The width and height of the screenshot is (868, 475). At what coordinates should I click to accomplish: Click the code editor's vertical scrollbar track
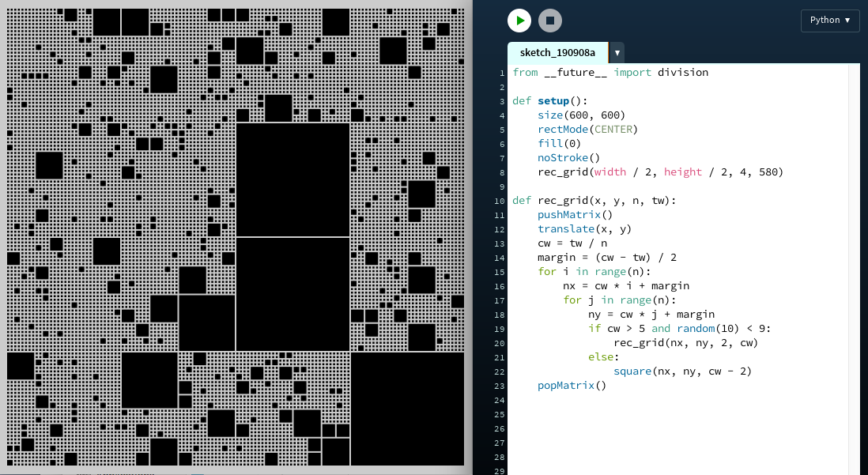point(854,269)
